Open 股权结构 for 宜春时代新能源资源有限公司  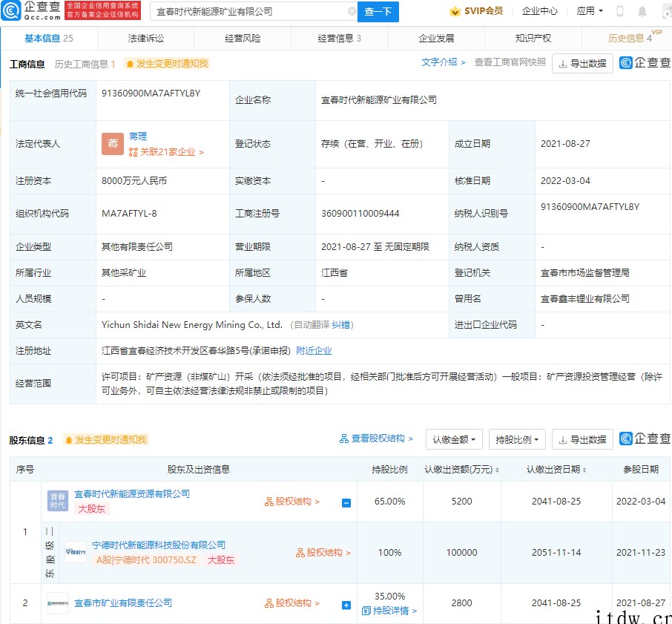pos(291,502)
